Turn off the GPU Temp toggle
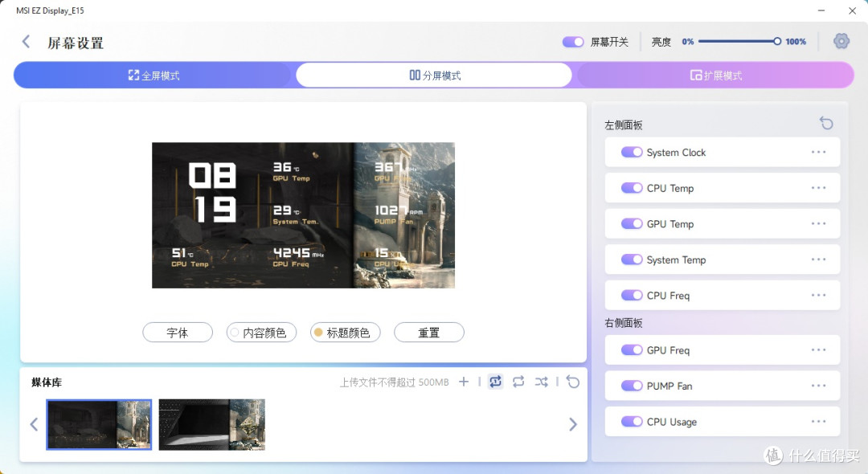The width and height of the screenshot is (868, 474). (632, 223)
